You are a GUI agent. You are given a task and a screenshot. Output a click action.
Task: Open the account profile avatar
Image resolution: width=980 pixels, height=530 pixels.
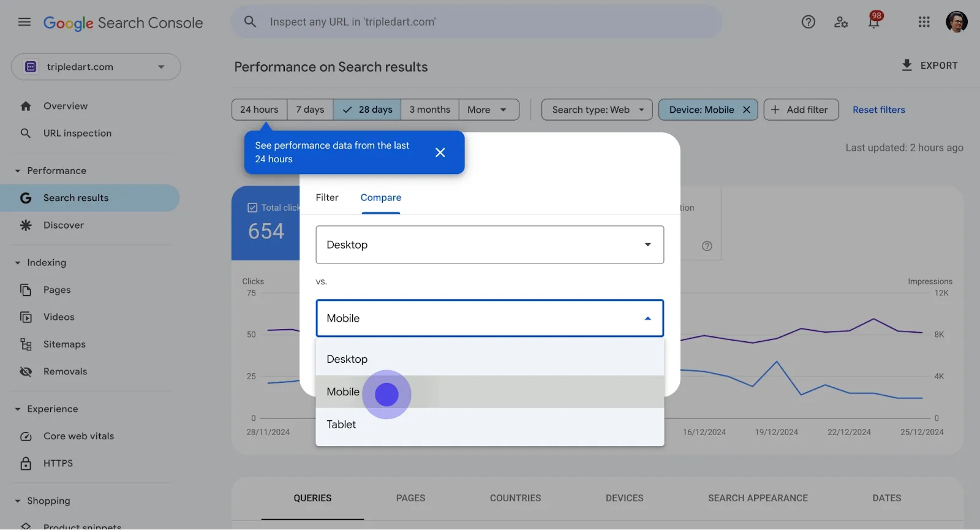click(x=957, y=22)
